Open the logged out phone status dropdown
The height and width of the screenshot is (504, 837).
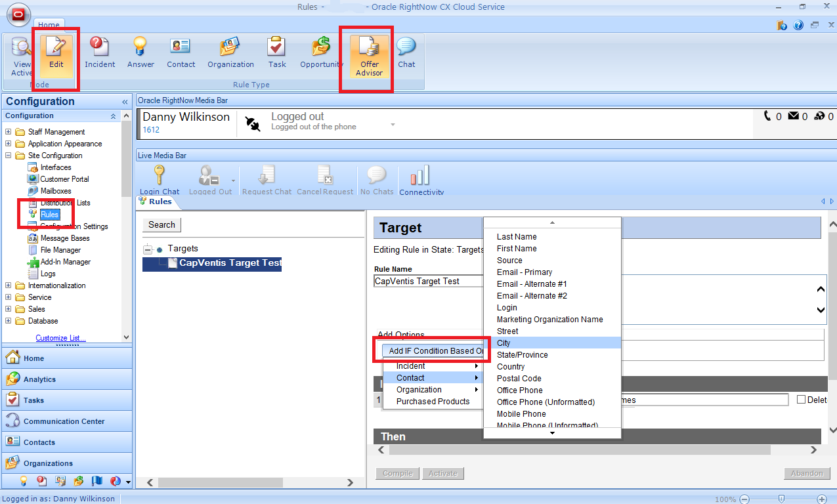pyautogui.click(x=393, y=124)
